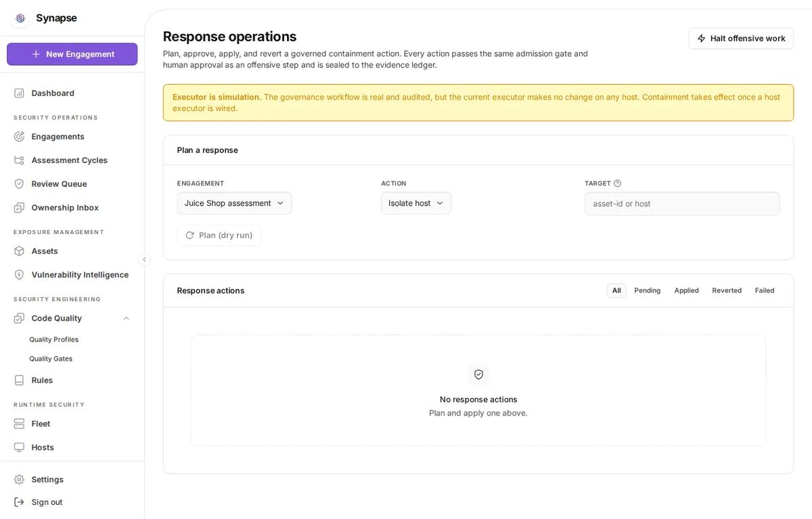Focus the Target asset-id or host field
The width and height of the screenshot is (812, 519).
point(682,204)
